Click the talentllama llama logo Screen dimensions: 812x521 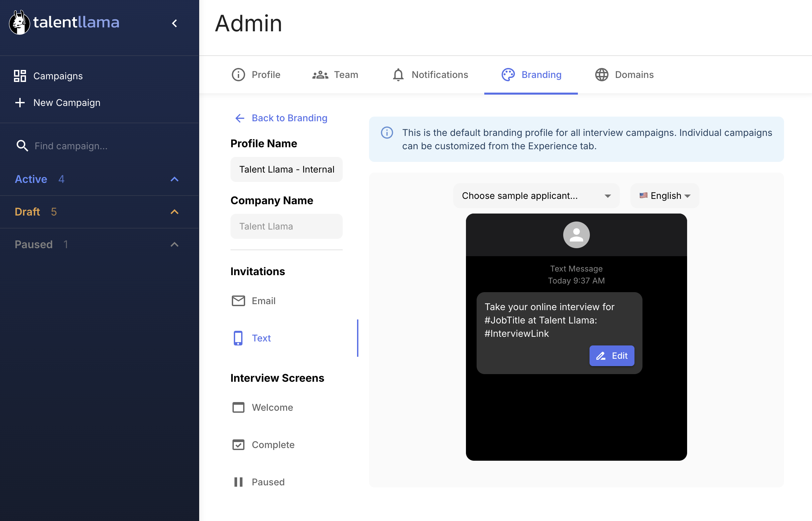point(19,23)
